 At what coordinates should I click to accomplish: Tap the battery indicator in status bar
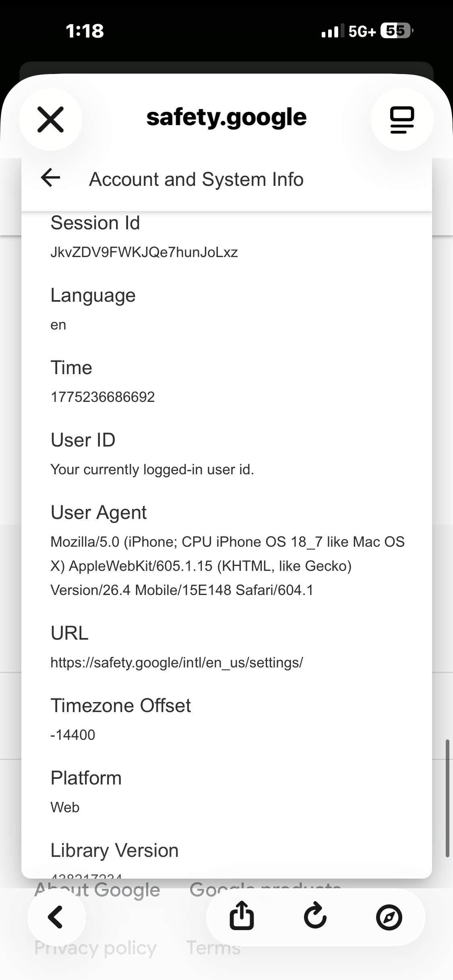coord(396,31)
